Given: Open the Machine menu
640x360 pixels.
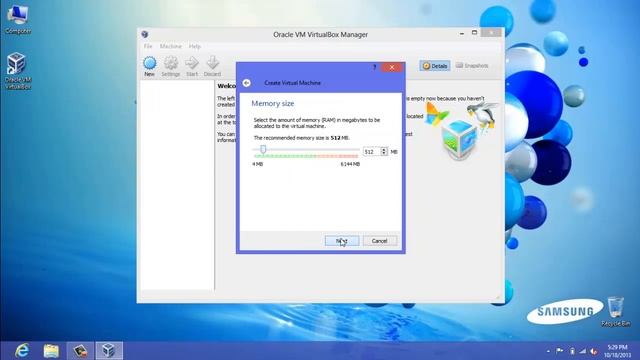Looking at the screenshot, I should click(x=171, y=47).
